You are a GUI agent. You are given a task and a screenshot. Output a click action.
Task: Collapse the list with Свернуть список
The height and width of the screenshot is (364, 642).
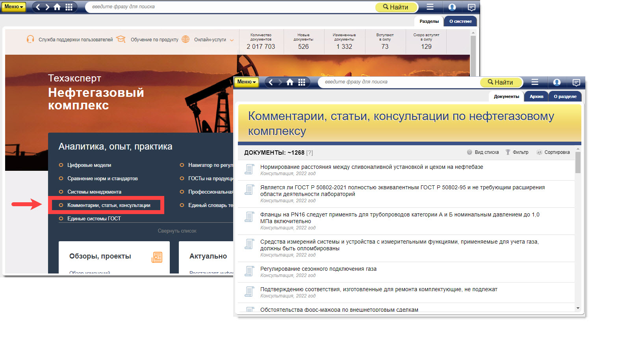pos(177,231)
